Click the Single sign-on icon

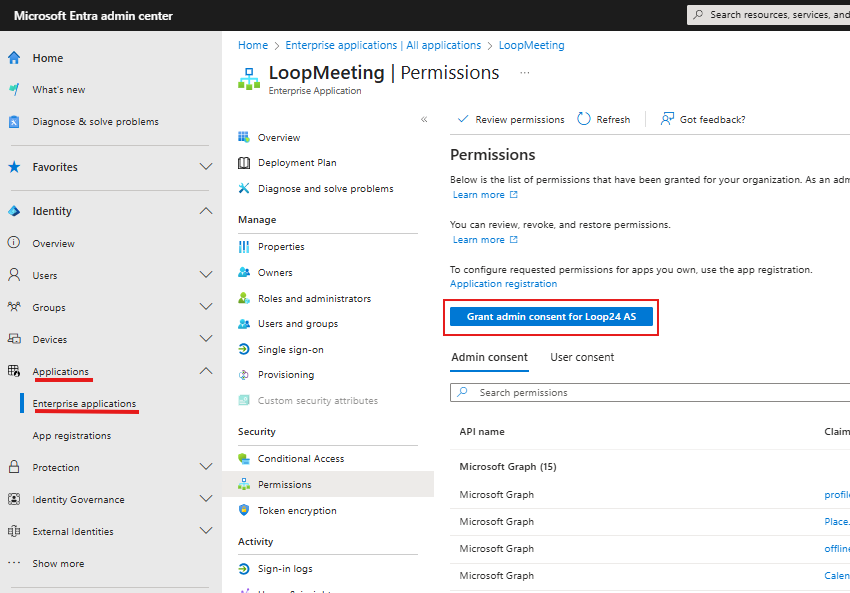(244, 349)
